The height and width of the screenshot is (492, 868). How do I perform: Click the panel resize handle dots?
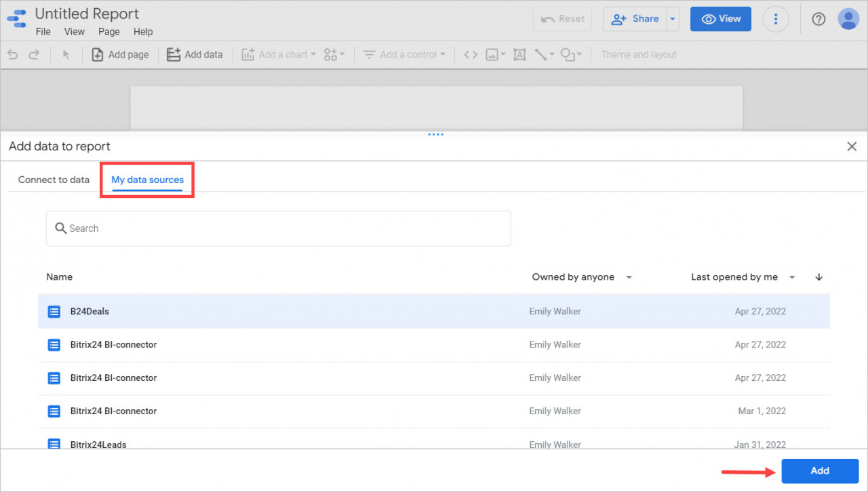[435, 134]
